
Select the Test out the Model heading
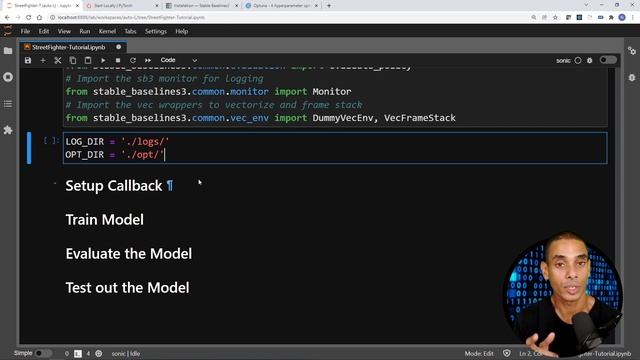click(x=127, y=288)
